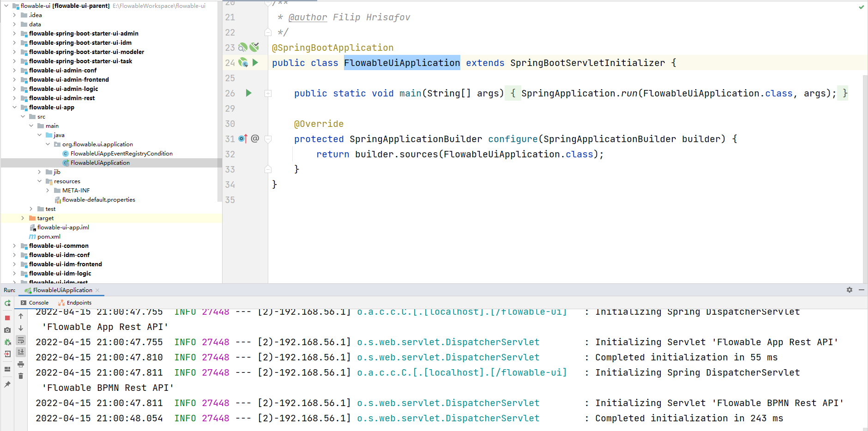Click the @SpringBootApplication annotation
This screenshot has height=431, width=868.
332,48
